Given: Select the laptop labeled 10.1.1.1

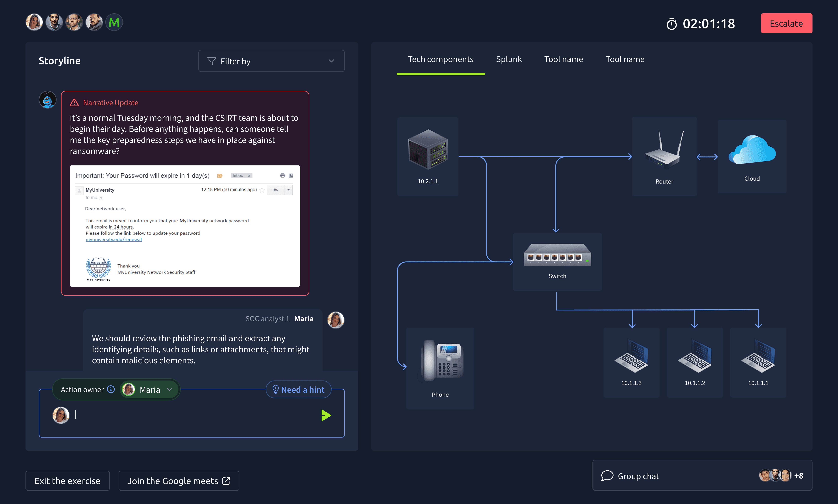Looking at the screenshot, I should coord(758,357).
